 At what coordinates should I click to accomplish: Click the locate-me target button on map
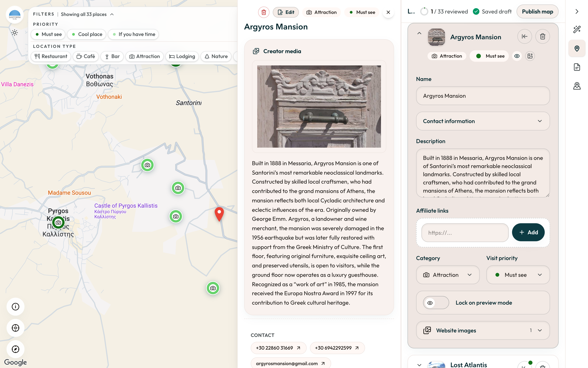point(15,328)
